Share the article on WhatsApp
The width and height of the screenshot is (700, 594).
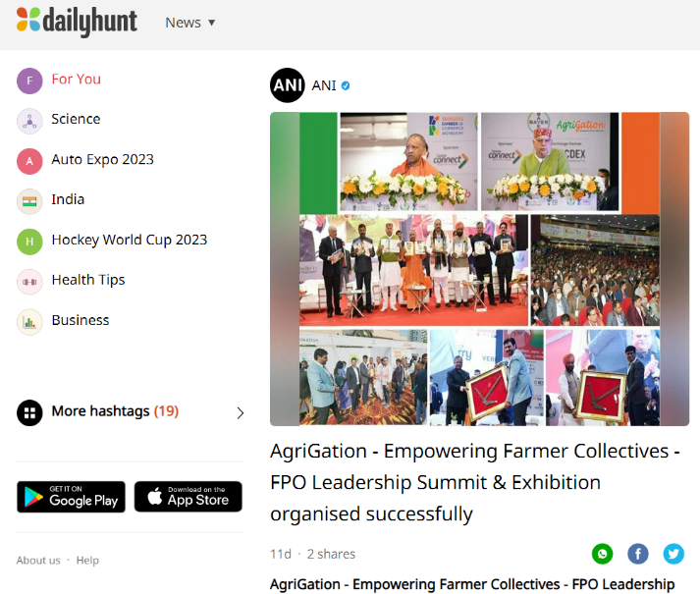click(x=602, y=554)
